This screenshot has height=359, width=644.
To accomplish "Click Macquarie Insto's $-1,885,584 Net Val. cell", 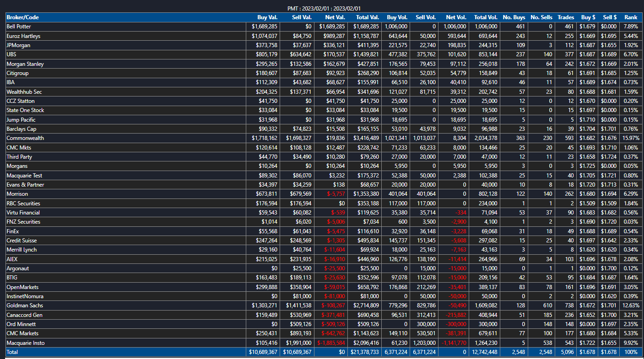I will pos(332,343).
